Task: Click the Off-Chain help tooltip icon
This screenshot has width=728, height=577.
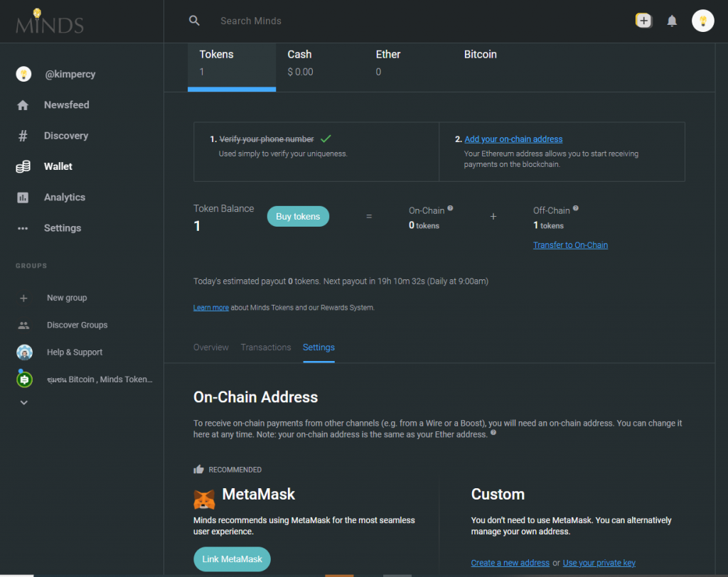Action: click(576, 208)
